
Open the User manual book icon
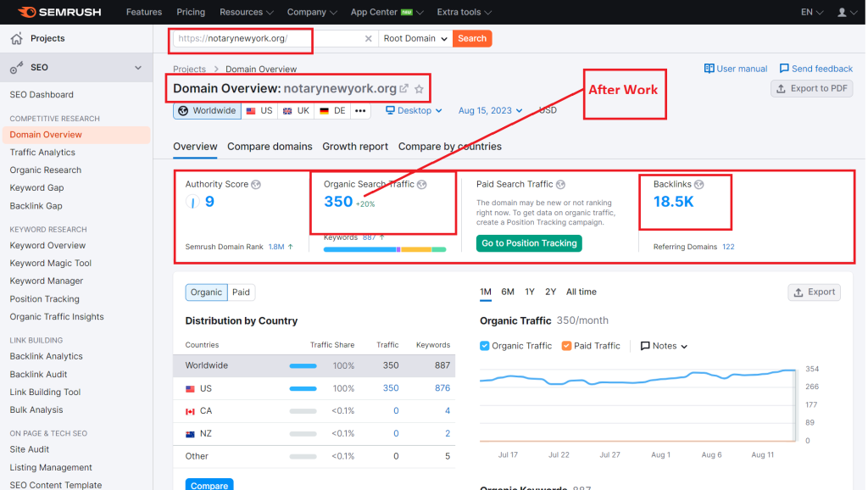pyautogui.click(x=709, y=69)
